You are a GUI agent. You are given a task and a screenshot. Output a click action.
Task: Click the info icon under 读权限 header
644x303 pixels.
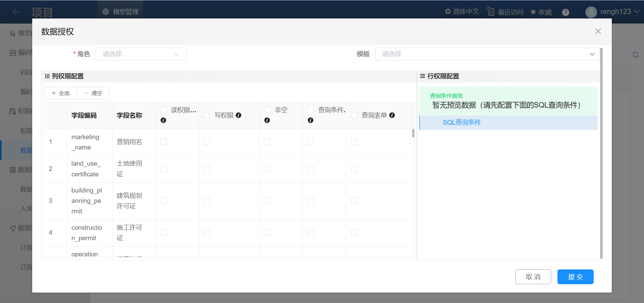(x=163, y=120)
